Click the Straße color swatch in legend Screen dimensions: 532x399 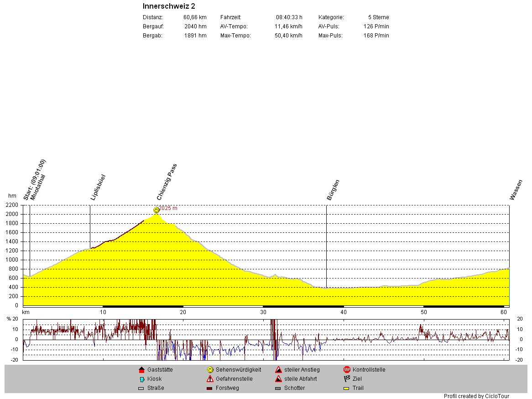pyautogui.click(x=141, y=388)
